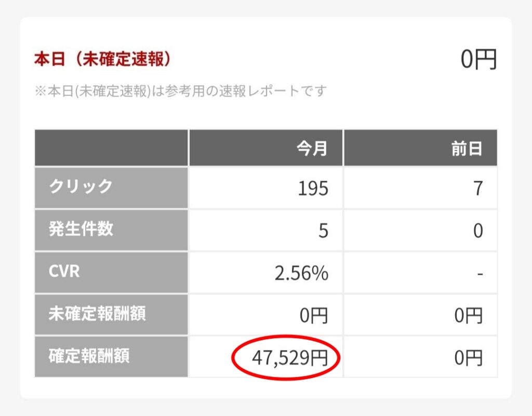The image size is (532, 416).
Task: Select the previous day 発生件数 value 0
Action: click(x=478, y=231)
